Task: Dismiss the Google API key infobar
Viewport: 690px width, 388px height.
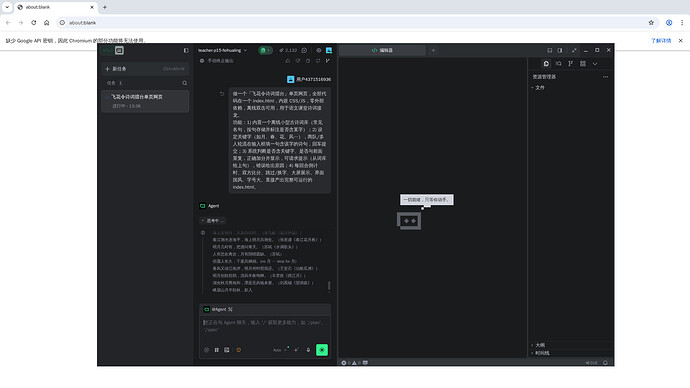Action: (x=680, y=40)
